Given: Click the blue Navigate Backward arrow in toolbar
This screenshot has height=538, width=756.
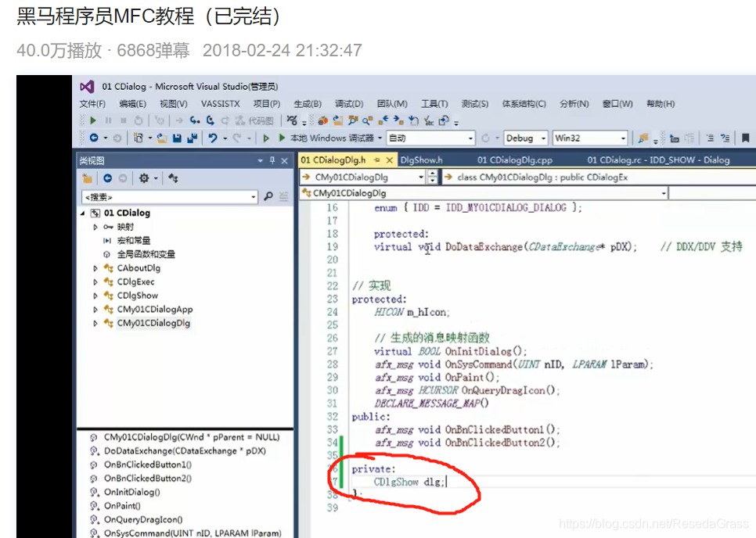Looking at the screenshot, I should pos(94,138).
